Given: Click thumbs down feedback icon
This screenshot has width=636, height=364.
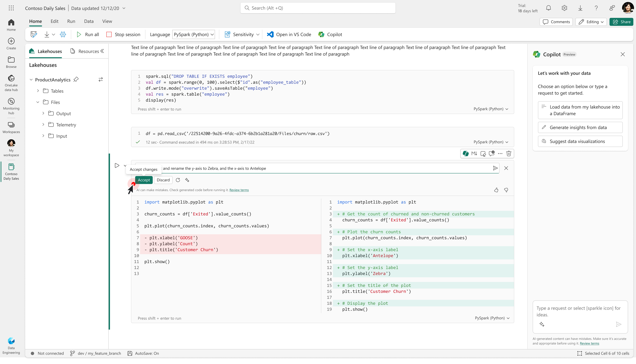Looking at the screenshot, I should tap(506, 190).
